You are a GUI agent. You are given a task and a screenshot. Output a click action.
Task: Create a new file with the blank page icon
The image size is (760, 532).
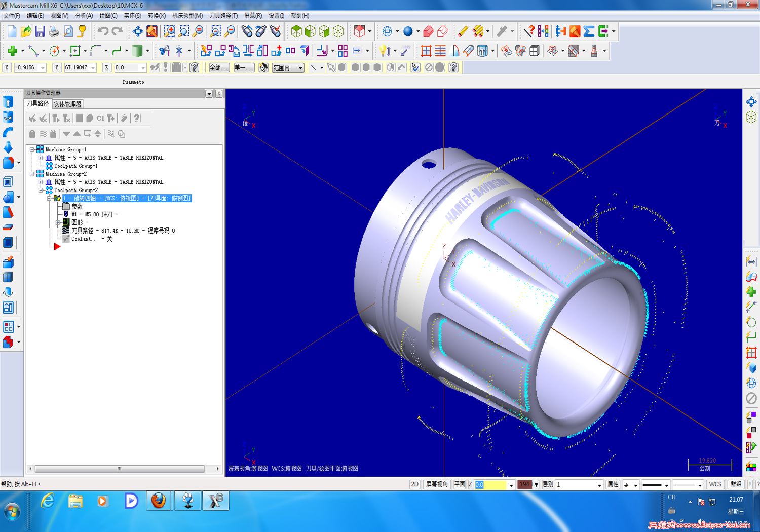click(x=12, y=31)
